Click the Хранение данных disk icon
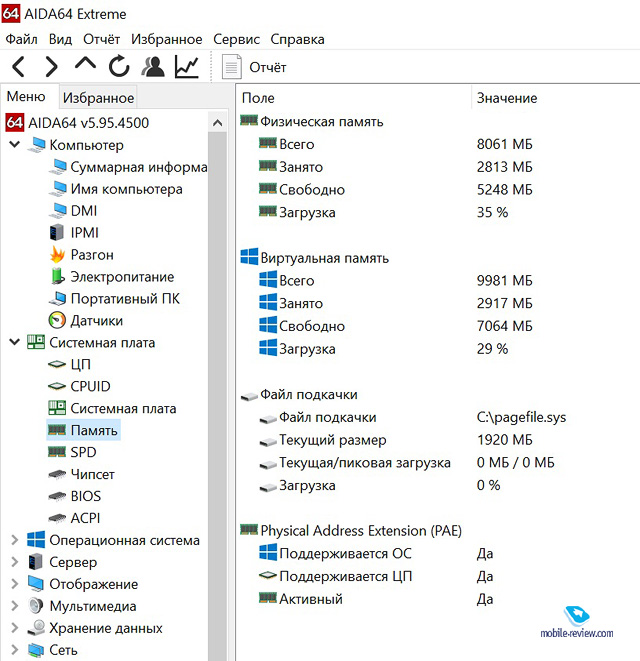The image size is (640, 661). (x=36, y=628)
